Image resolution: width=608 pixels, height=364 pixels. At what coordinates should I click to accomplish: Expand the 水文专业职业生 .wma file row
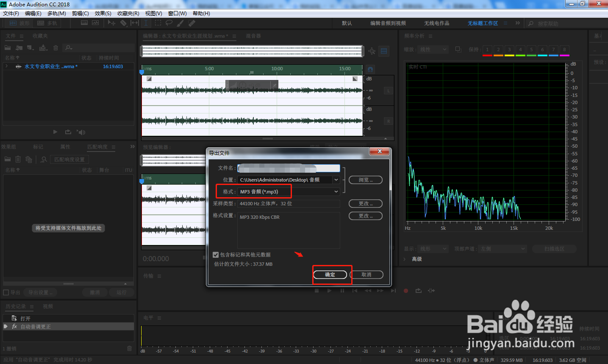[6, 66]
